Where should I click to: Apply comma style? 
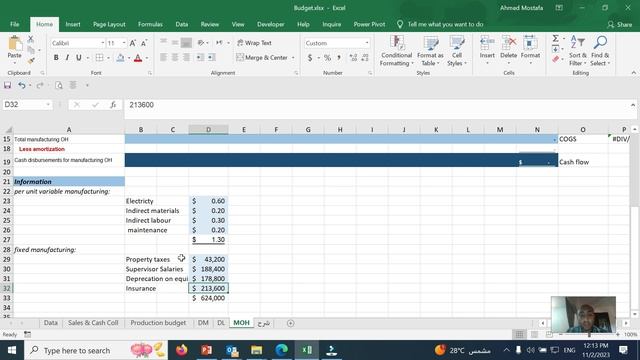tap(339, 58)
